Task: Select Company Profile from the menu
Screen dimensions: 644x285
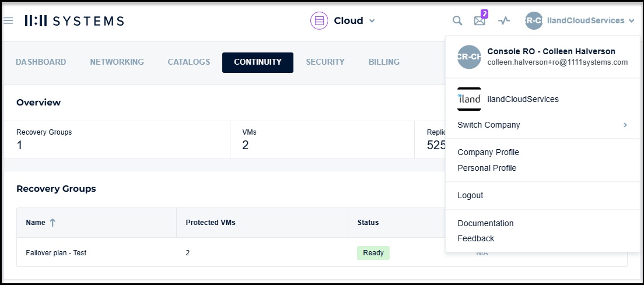Action: click(x=488, y=152)
